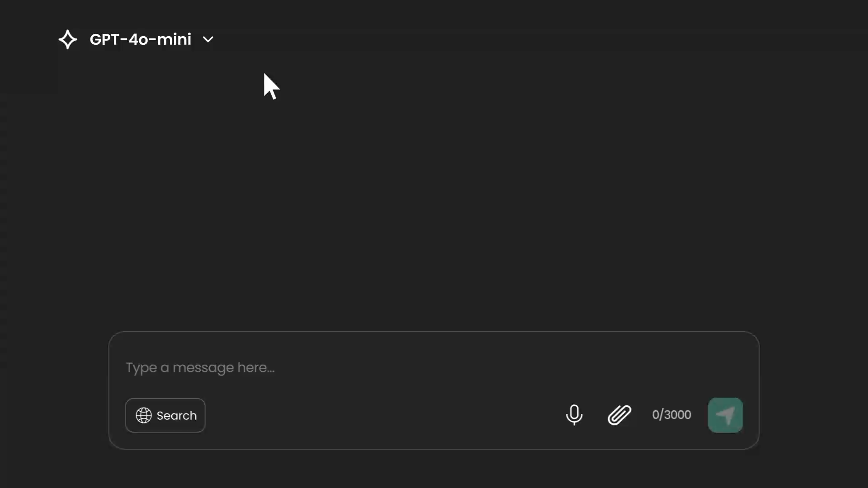Click the sparkle logo beside GPT-4o-mini
868x488 pixels.
(68, 39)
